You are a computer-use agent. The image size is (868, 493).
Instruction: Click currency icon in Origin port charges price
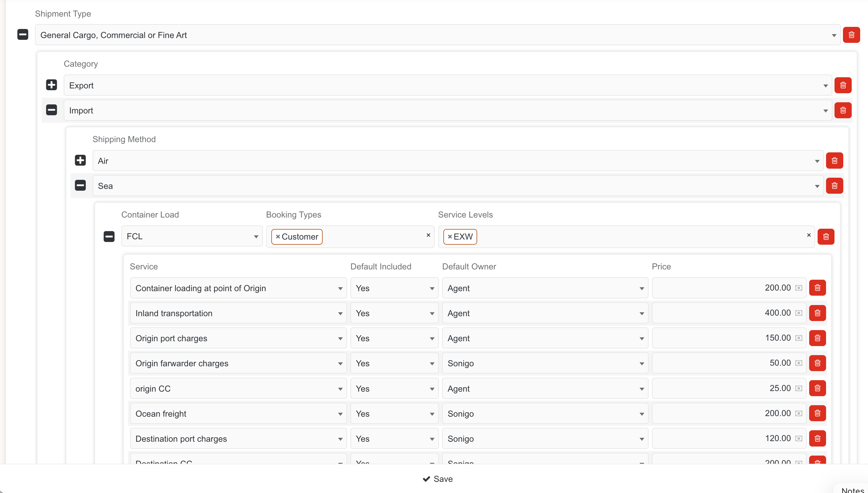click(x=799, y=338)
